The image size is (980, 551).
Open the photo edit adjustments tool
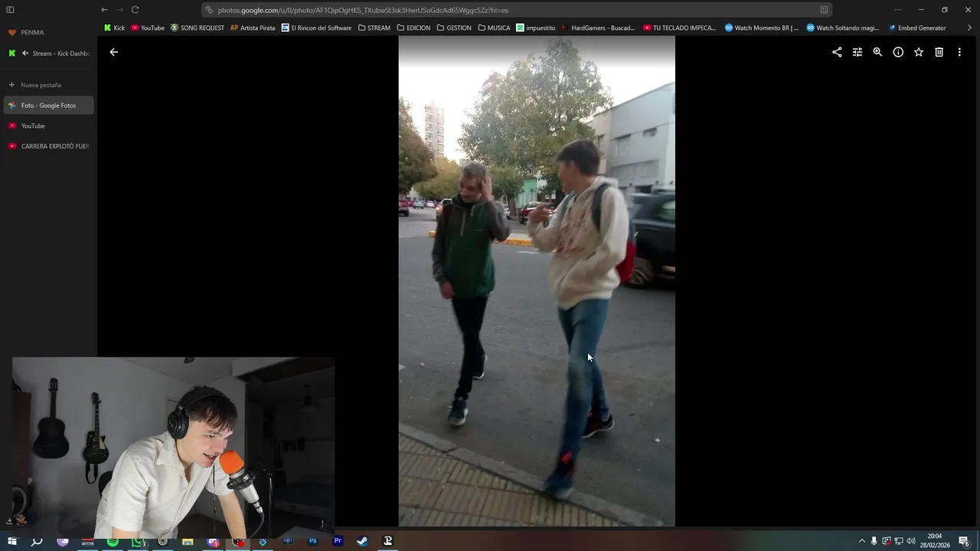coord(857,52)
